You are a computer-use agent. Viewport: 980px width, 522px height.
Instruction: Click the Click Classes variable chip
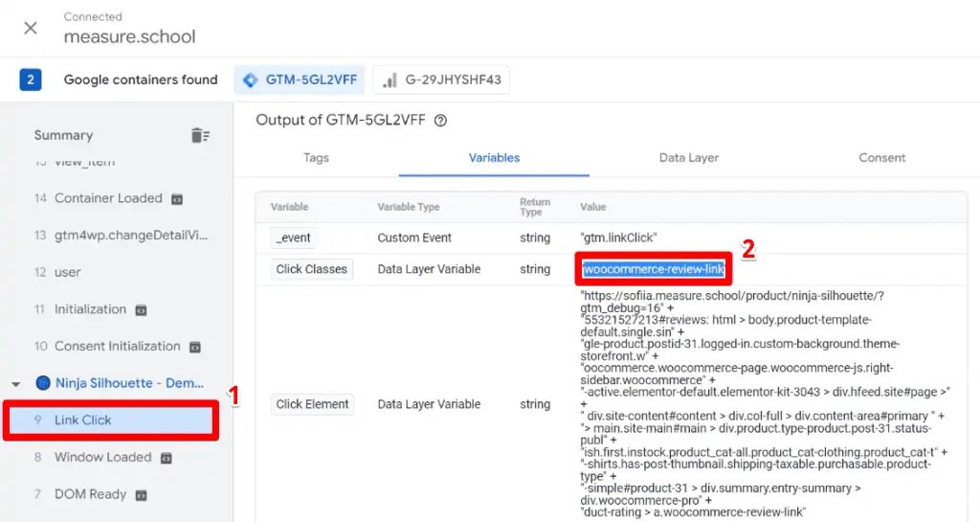tap(311, 269)
